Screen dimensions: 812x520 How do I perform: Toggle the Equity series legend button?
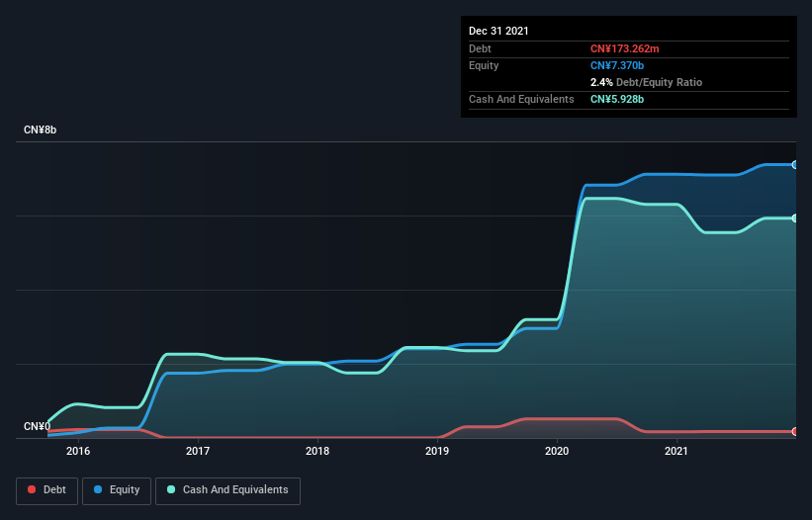point(117,490)
